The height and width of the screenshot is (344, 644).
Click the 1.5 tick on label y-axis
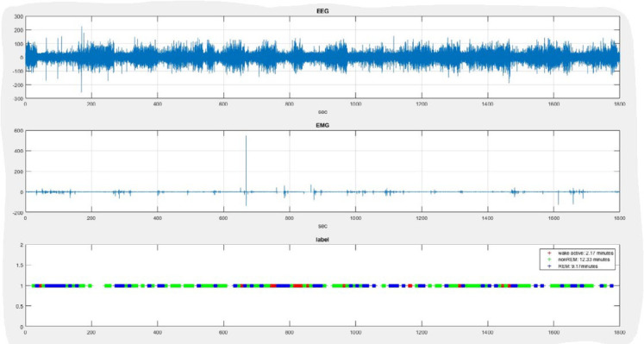[x=20, y=266]
